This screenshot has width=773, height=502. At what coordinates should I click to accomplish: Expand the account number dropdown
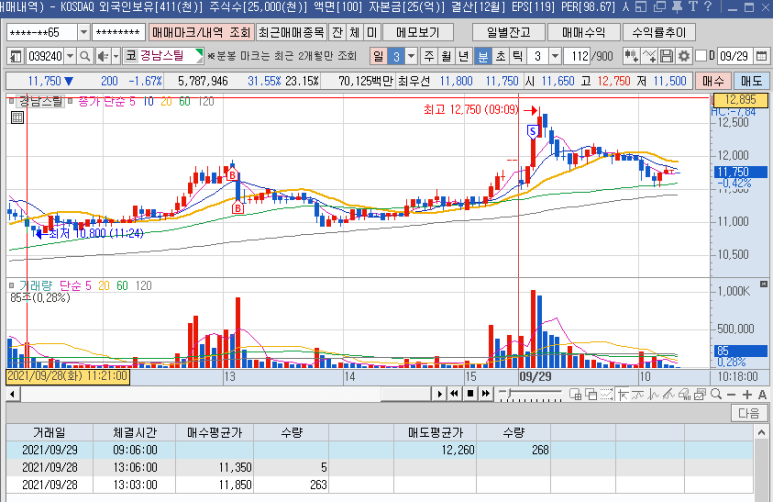84,33
